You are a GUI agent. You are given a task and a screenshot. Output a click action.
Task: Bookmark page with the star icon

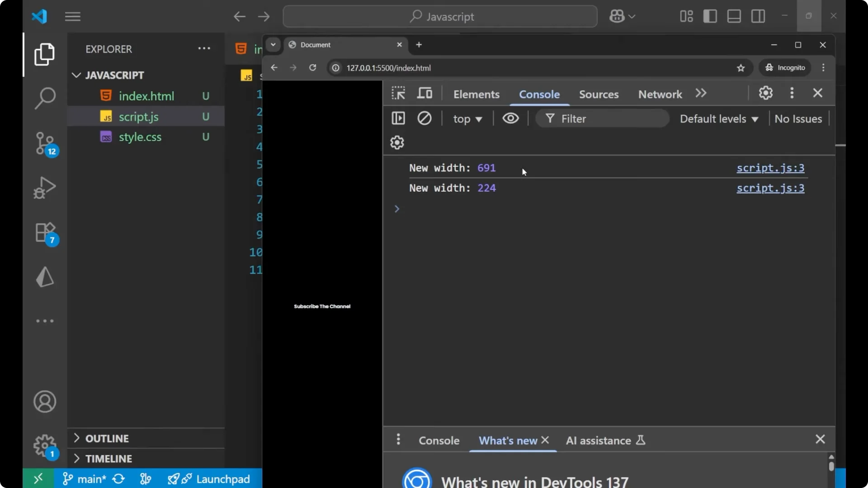(x=741, y=68)
